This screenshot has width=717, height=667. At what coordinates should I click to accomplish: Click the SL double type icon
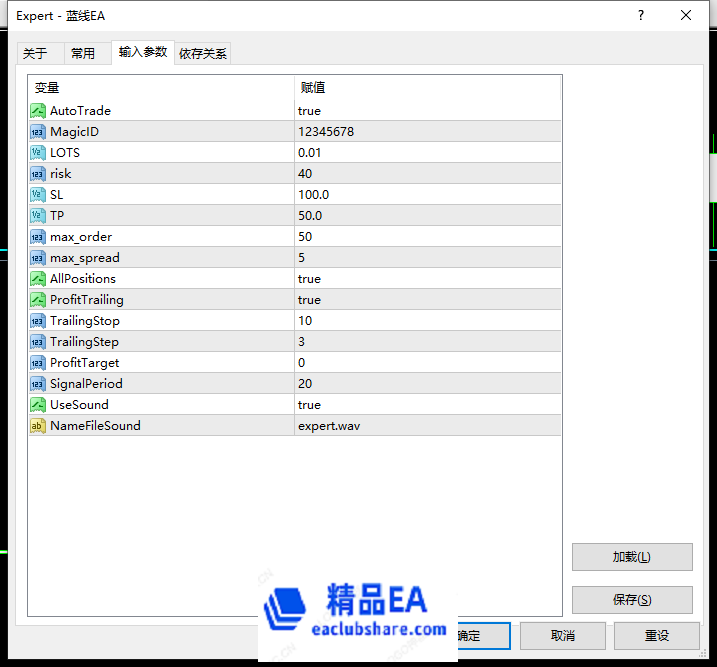(x=38, y=195)
